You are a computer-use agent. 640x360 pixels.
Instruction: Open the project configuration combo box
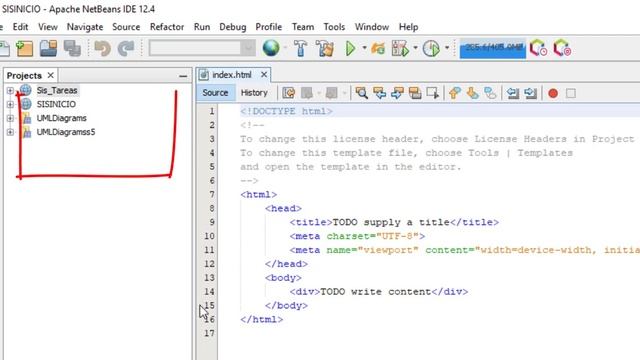coord(202,48)
